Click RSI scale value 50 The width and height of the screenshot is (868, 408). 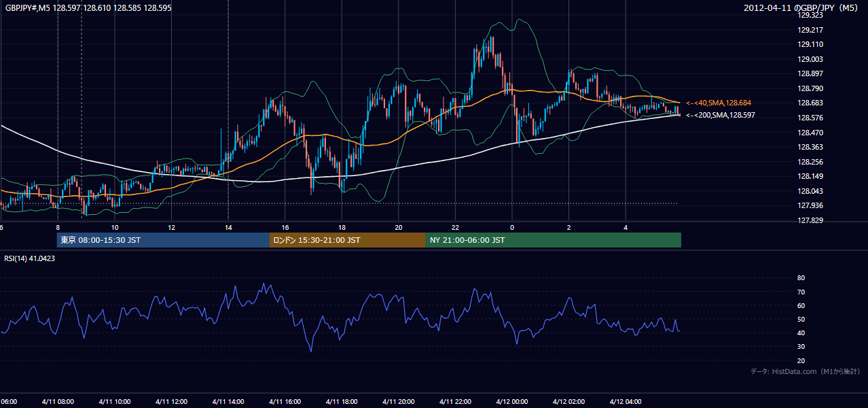(801, 319)
